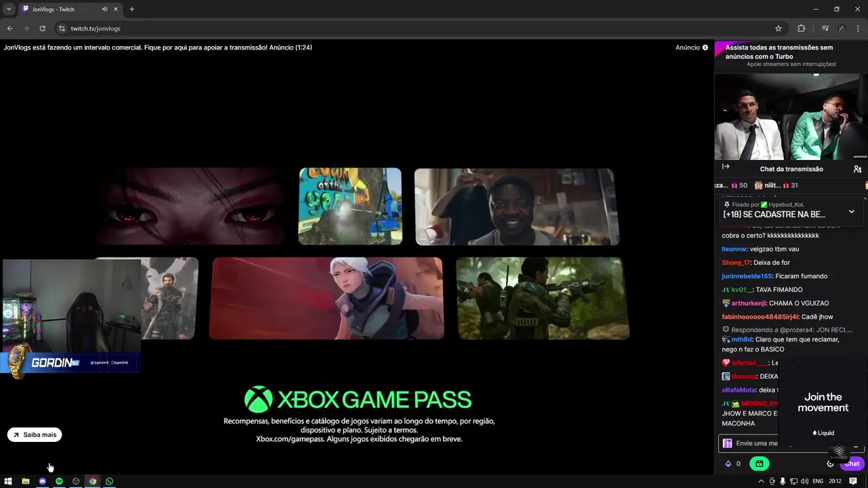Click username fabinhooooo48485irj4i in chat
Screen dimensions: 868x488
coord(759,317)
